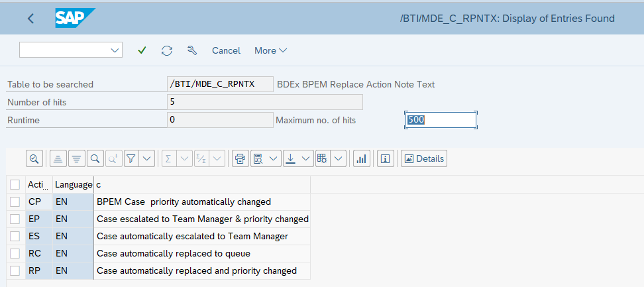This screenshot has height=287, width=644.
Task: Select all rows with header checkbox
Action: tap(15, 185)
